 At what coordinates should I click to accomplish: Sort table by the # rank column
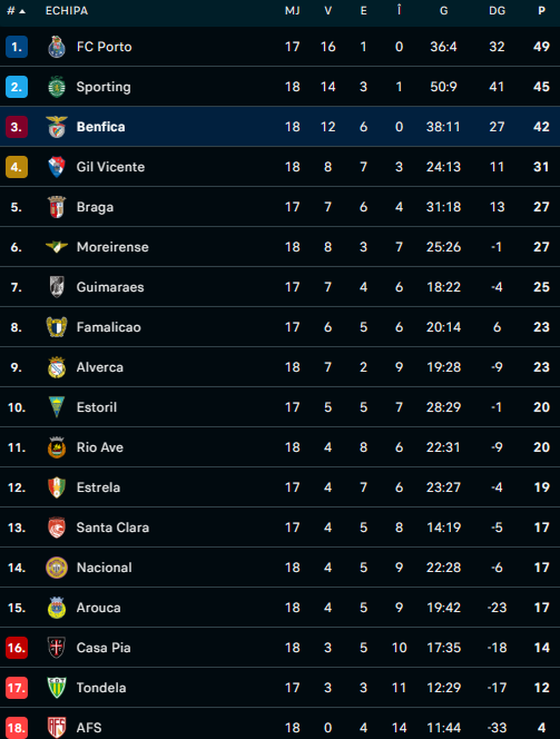[x=16, y=11]
